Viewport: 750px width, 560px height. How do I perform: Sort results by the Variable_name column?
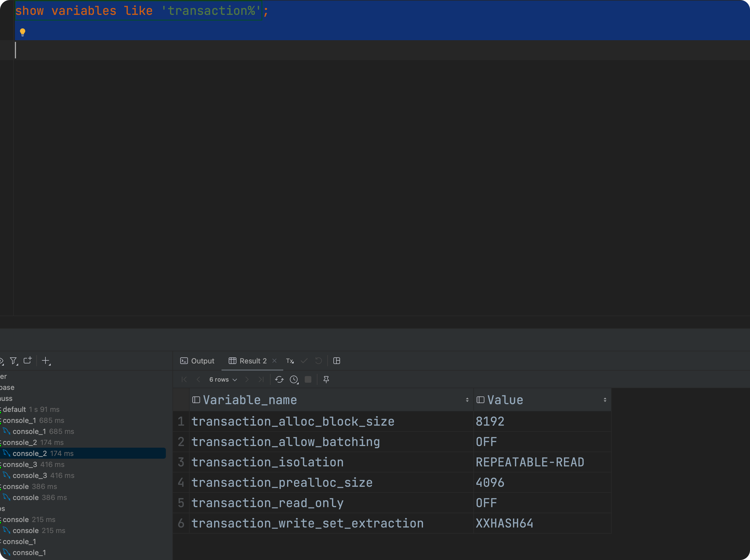click(468, 400)
